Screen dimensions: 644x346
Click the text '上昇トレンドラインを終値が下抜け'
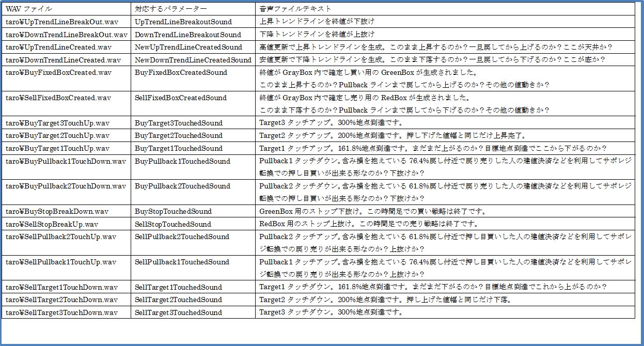tap(317, 22)
